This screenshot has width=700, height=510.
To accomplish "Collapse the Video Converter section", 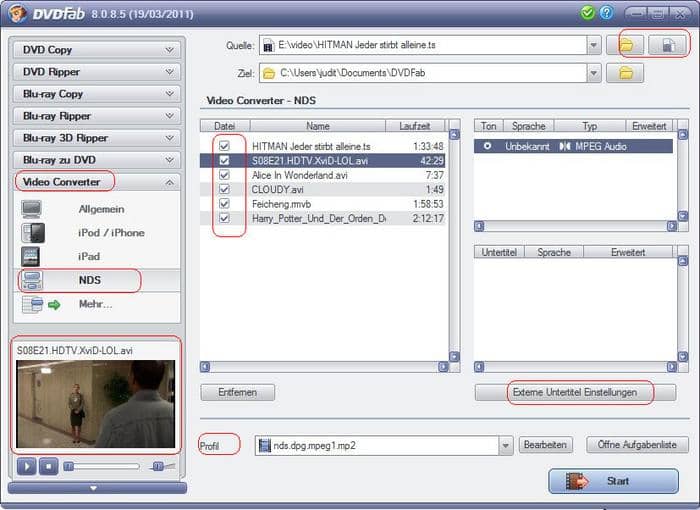I will point(97,182).
